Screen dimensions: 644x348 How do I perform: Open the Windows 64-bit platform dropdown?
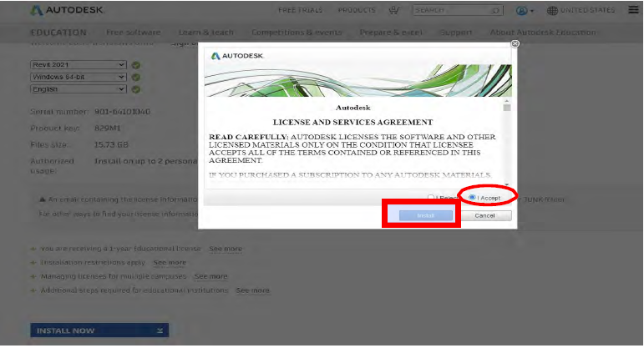[78, 77]
